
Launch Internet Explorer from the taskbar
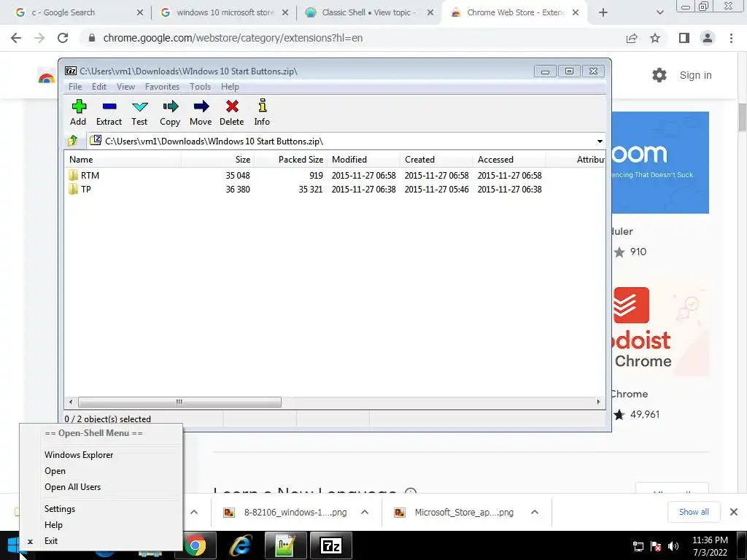pos(241,545)
